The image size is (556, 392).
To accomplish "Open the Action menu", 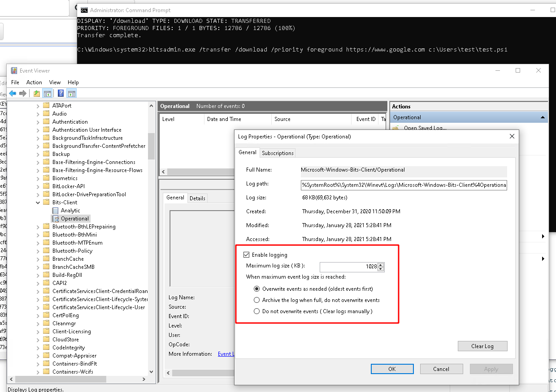I will click(34, 82).
